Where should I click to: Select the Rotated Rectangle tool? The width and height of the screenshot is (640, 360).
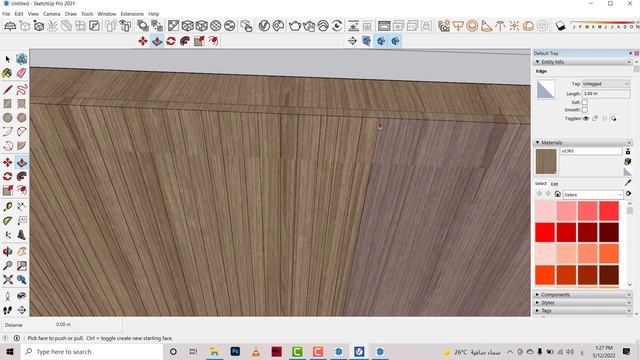pos(21,104)
